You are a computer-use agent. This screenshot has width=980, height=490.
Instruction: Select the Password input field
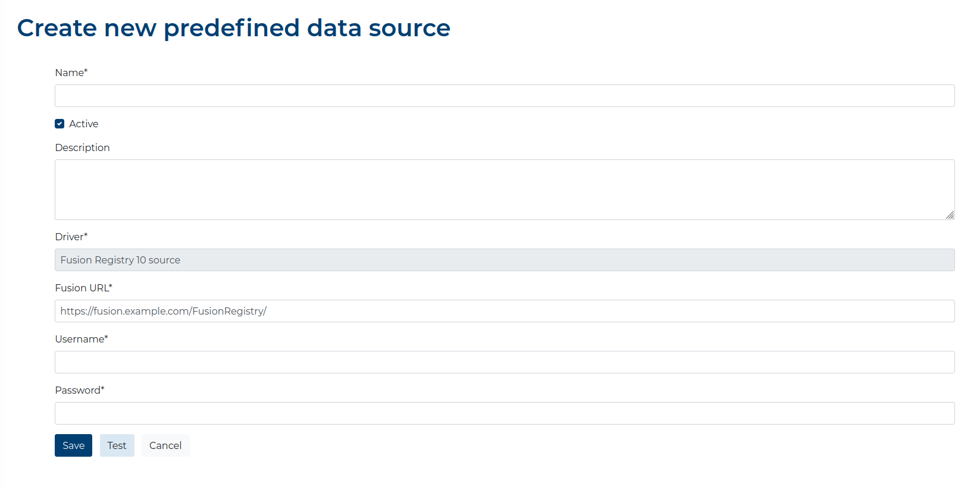505,413
